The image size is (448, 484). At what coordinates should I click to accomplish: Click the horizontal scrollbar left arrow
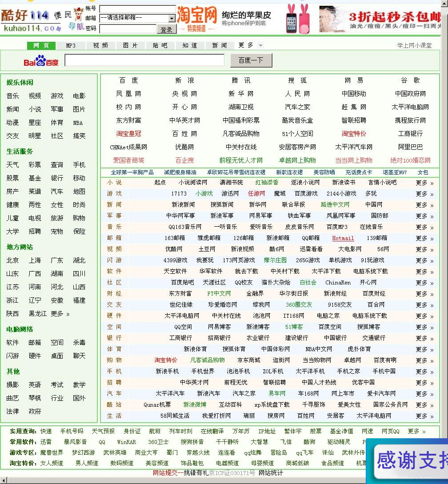pos(3,481)
